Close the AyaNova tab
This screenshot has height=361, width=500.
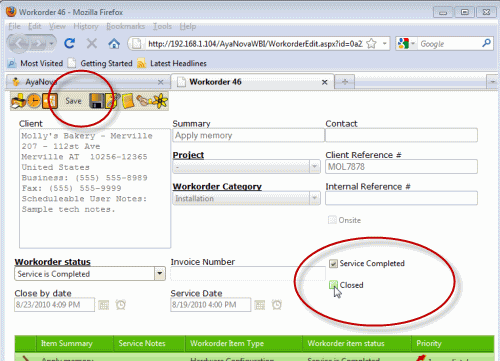click(x=160, y=82)
